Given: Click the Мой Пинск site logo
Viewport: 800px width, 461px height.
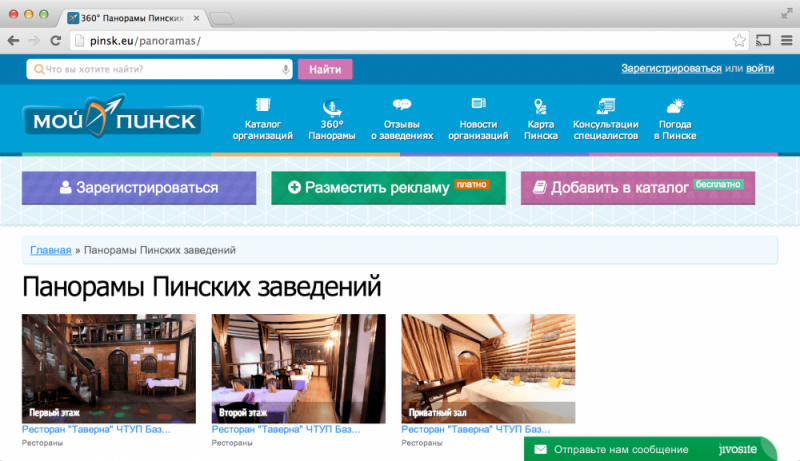Looking at the screenshot, I should pyautogui.click(x=112, y=120).
